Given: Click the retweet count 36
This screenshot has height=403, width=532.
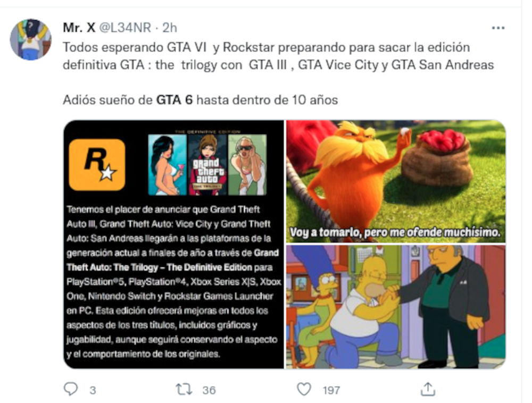Looking at the screenshot, I should [209, 390].
